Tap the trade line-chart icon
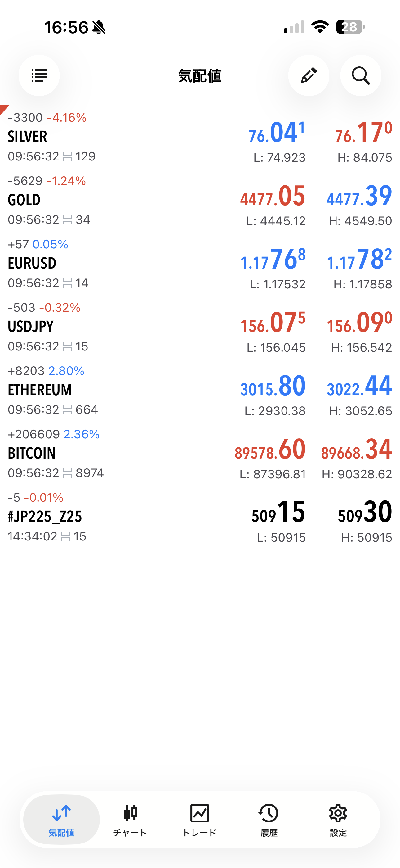The width and height of the screenshot is (400, 868). pos(200,813)
